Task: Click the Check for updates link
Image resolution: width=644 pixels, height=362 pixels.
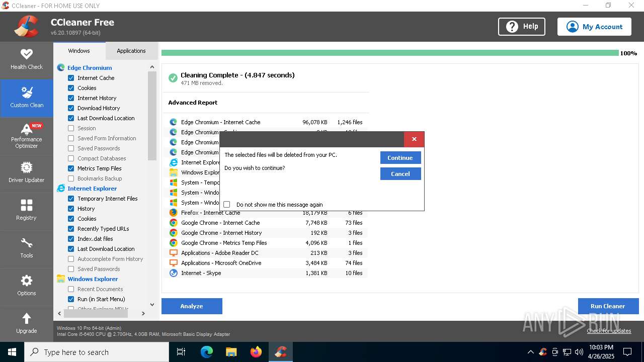Action: point(609,331)
